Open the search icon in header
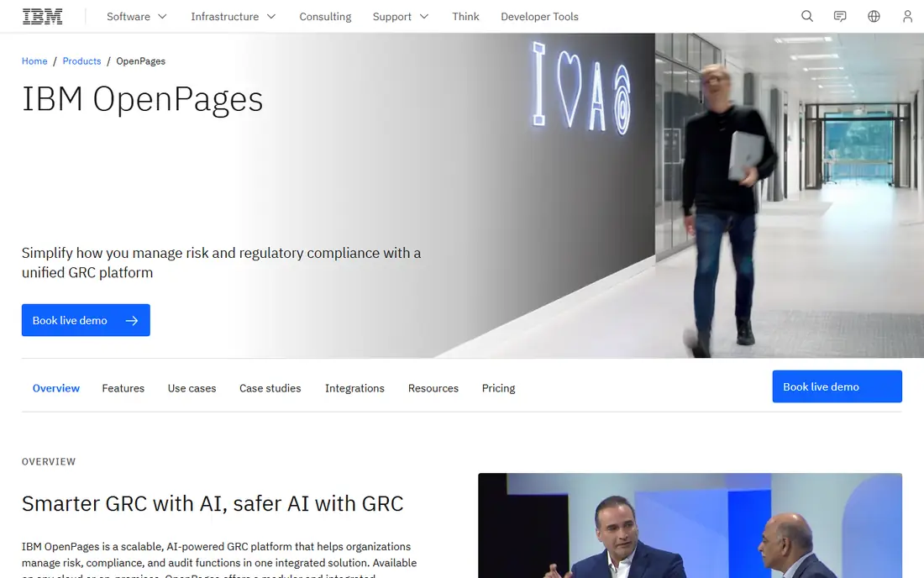 pyautogui.click(x=806, y=17)
